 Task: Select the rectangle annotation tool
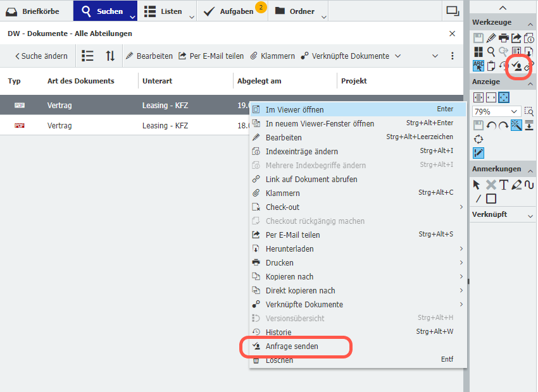(491, 199)
